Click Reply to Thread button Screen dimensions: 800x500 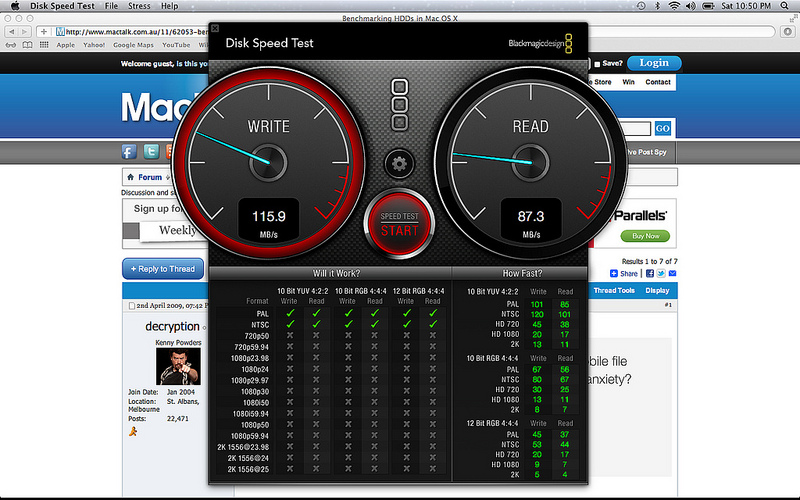coord(163,269)
